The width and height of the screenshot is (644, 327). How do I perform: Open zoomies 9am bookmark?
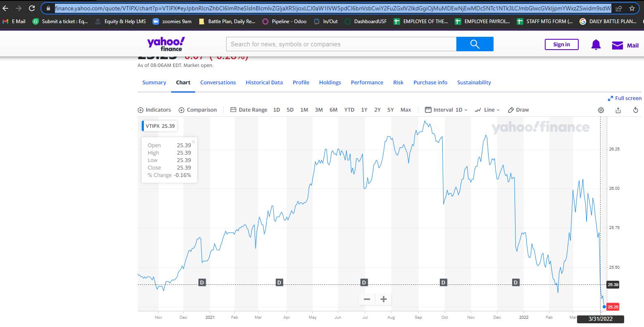[x=172, y=21]
